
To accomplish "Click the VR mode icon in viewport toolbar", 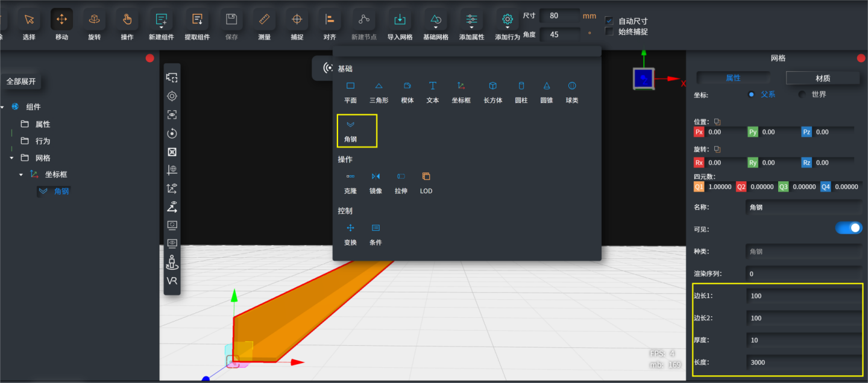I will pos(172,281).
